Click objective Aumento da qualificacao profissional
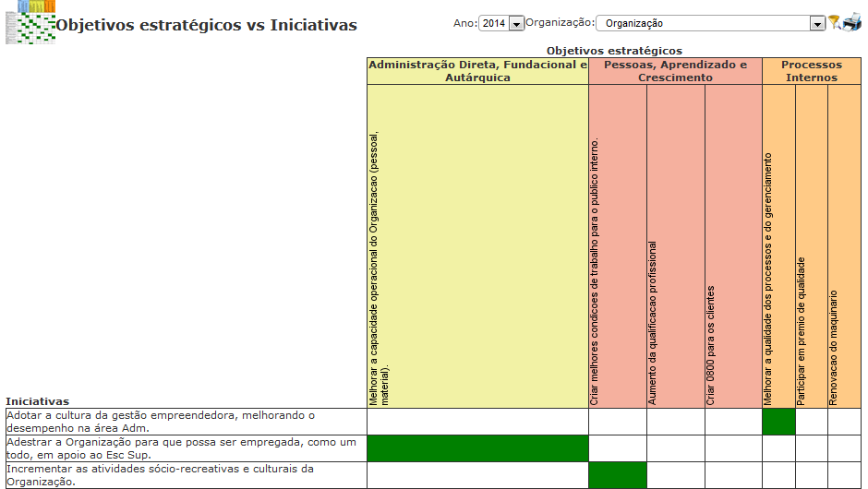Screen dimensions: 868x489 pos(676,246)
